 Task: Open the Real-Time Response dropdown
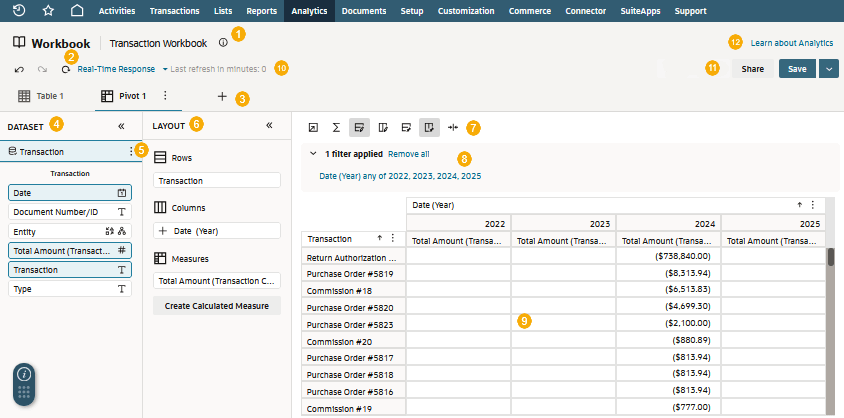pos(123,69)
